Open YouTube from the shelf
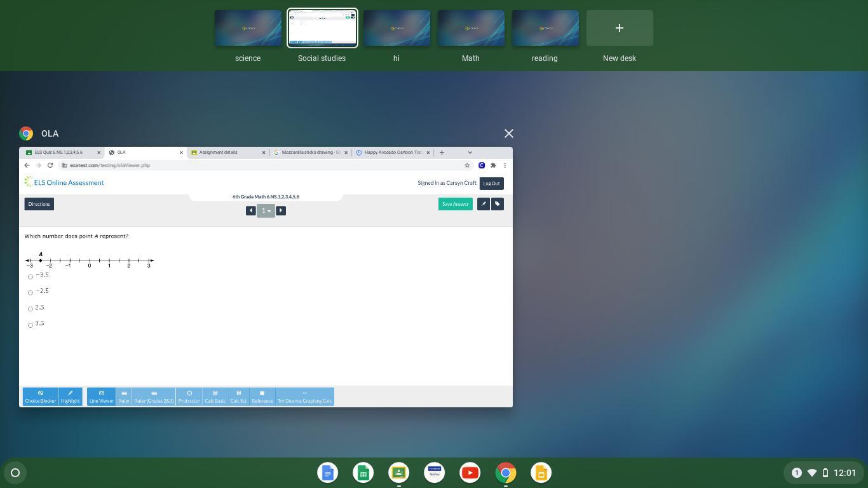 (x=470, y=473)
